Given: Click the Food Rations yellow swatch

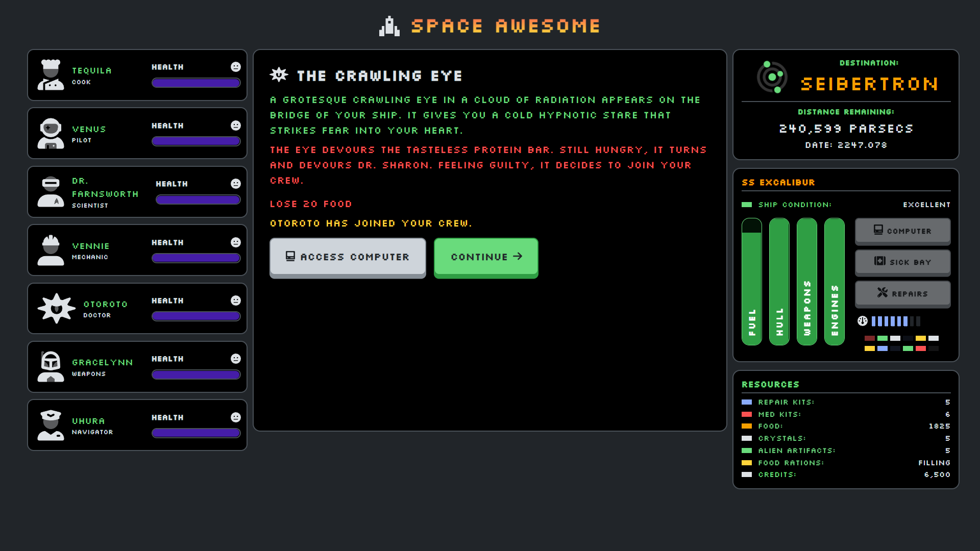Looking at the screenshot, I should coord(747,463).
